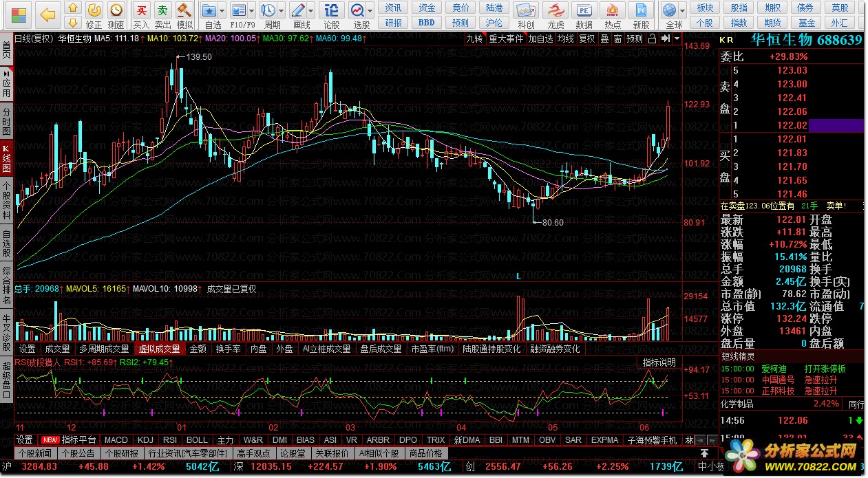Select the MACD indicator tab
The image size is (868, 478).
[116, 439]
